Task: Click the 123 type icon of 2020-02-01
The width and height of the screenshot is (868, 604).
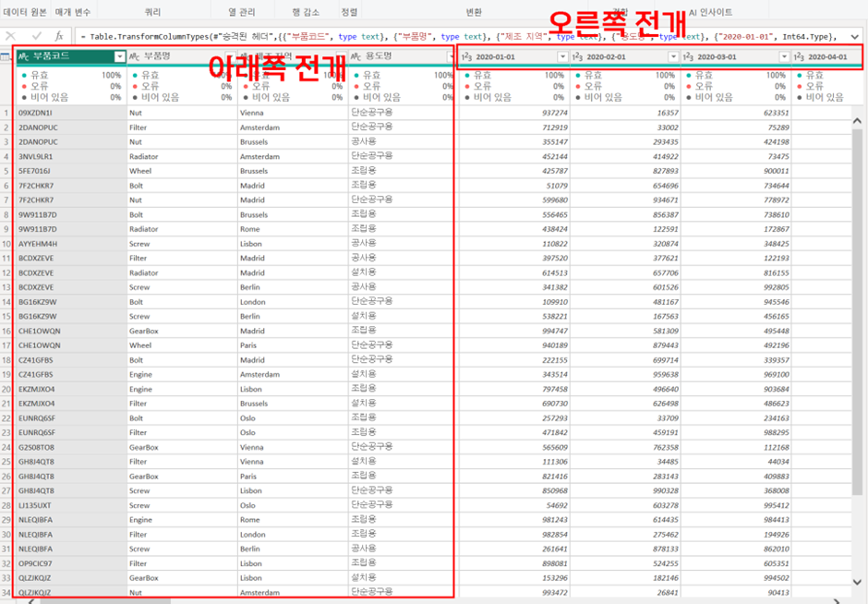Action: tap(578, 56)
